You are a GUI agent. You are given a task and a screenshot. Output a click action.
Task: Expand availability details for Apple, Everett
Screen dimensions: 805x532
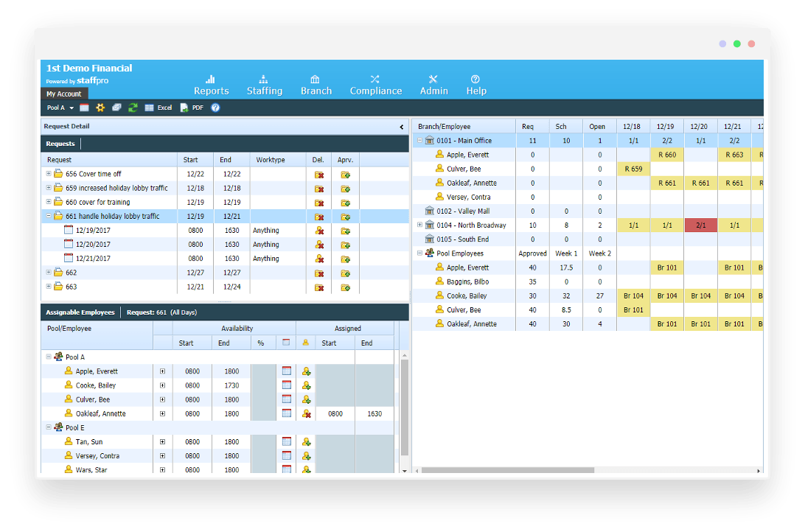[x=162, y=371]
